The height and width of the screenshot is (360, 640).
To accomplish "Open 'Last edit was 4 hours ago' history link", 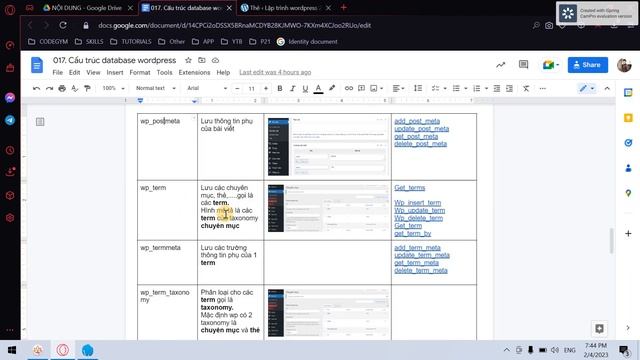I will [x=275, y=72].
